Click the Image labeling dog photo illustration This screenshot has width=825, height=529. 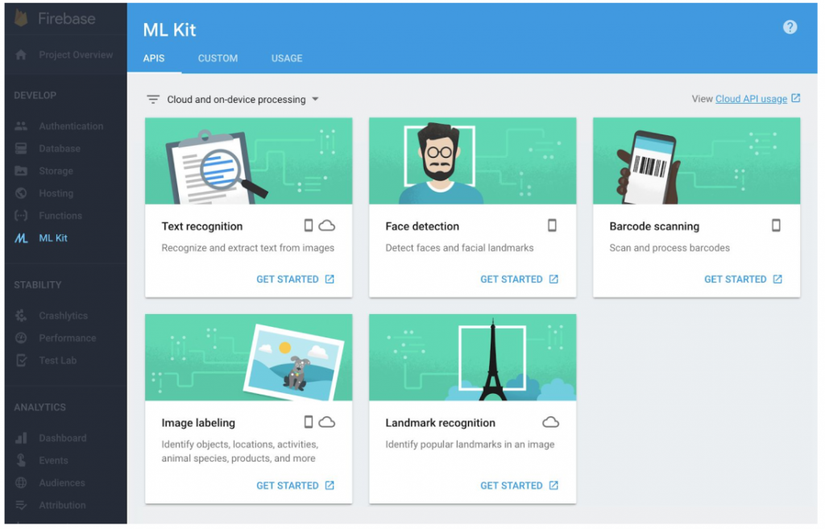pos(294,363)
